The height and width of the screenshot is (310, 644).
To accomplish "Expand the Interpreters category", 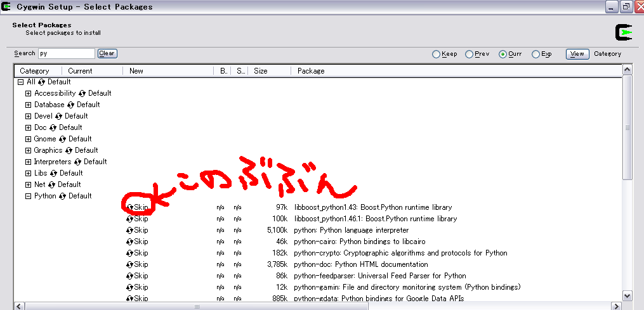I will click(29, 162).
